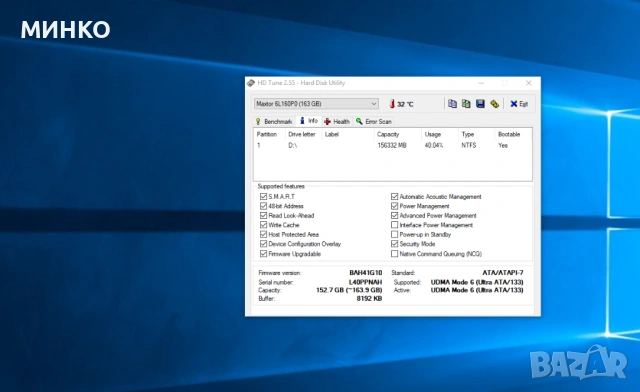Click the serial number L40PPNAH value

coord(365,282)
